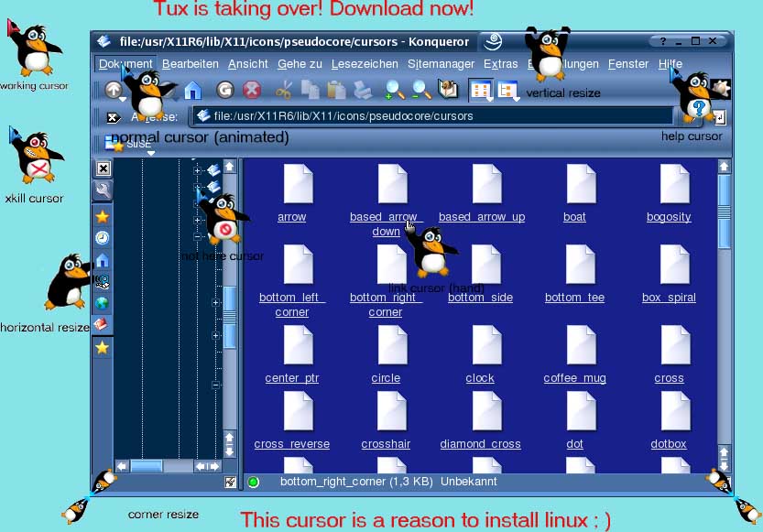
Task: Click the sidebar horizontal scrollbar thumb
Action: coord(147,466)
